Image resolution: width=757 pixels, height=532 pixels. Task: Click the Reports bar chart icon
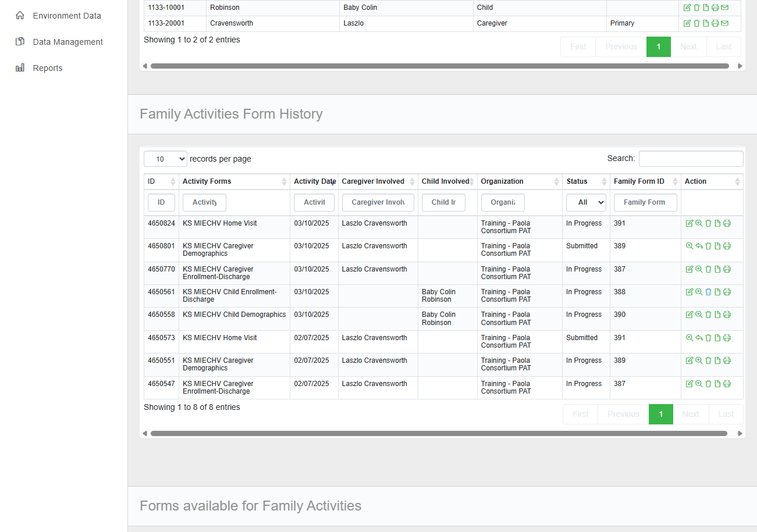20,68
